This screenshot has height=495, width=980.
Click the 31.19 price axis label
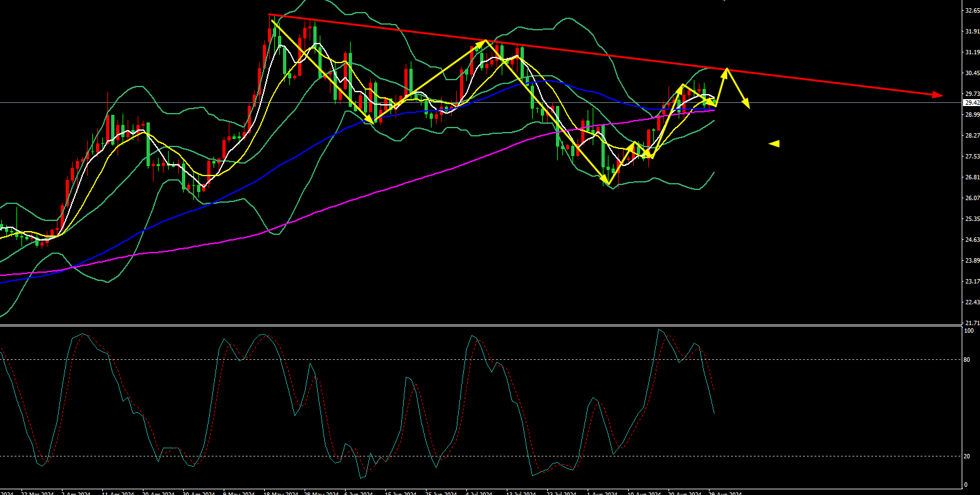pyautogui.click(x=972, y=52)
